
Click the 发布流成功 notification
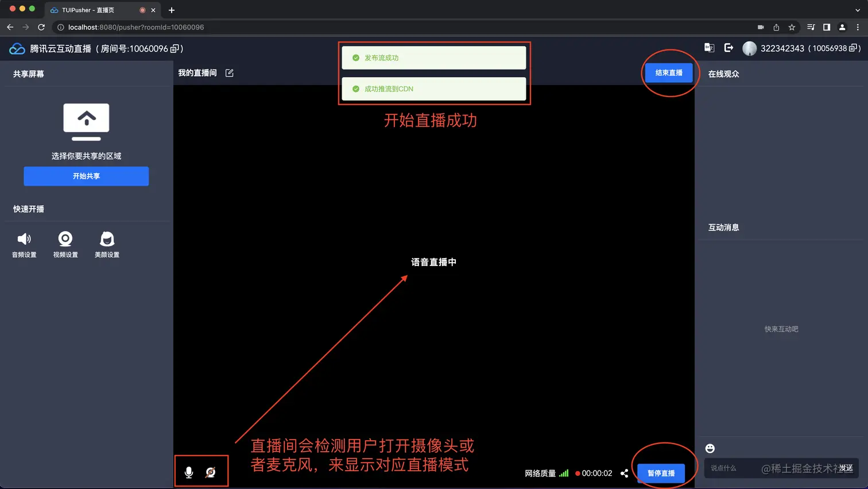tap(434, 58)
